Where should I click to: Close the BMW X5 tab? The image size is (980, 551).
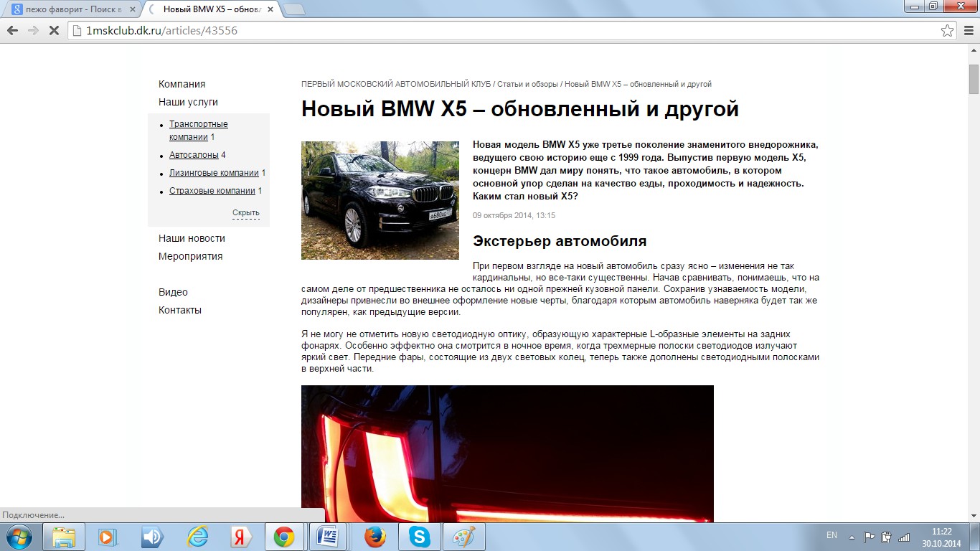coord(270,9)
